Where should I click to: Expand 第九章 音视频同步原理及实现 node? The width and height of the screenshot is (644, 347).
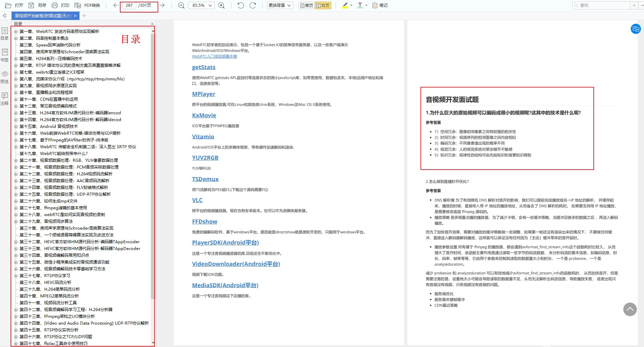point(16,86)
